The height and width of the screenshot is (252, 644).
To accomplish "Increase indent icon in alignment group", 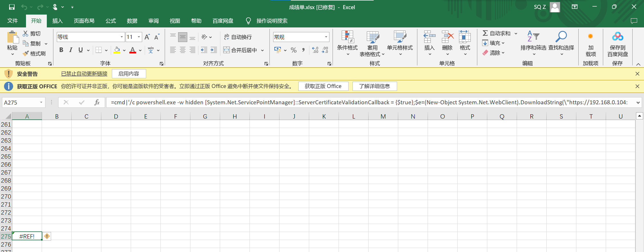I will (214, 50).
